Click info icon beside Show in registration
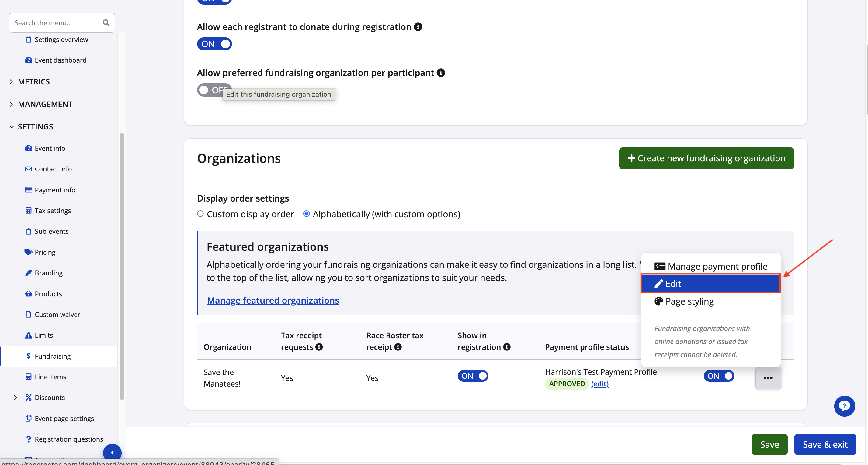 [x=507, y=347]
